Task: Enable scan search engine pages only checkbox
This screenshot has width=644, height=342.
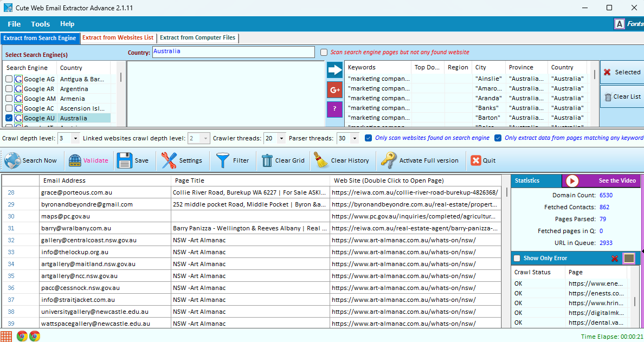Action: (324, 53)
